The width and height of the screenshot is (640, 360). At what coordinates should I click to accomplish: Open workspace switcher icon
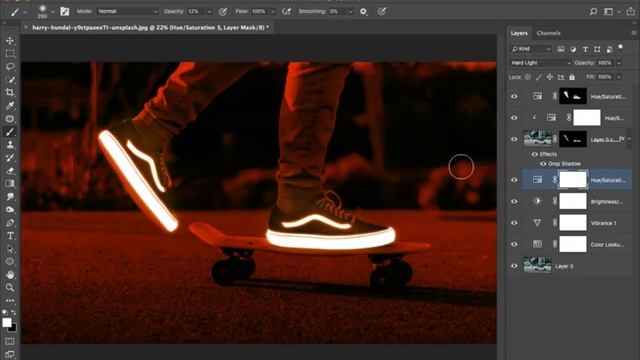coord(609,11)
